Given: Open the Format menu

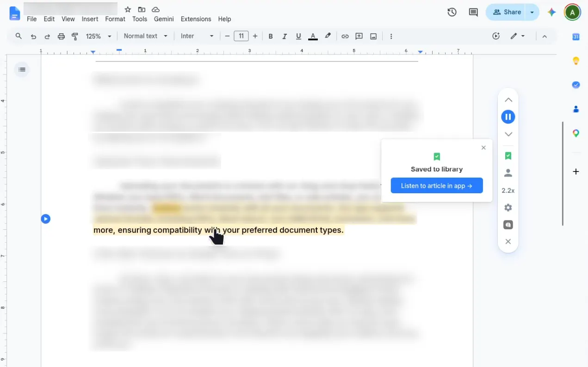Looking at the screenshot, I should 115,19.
